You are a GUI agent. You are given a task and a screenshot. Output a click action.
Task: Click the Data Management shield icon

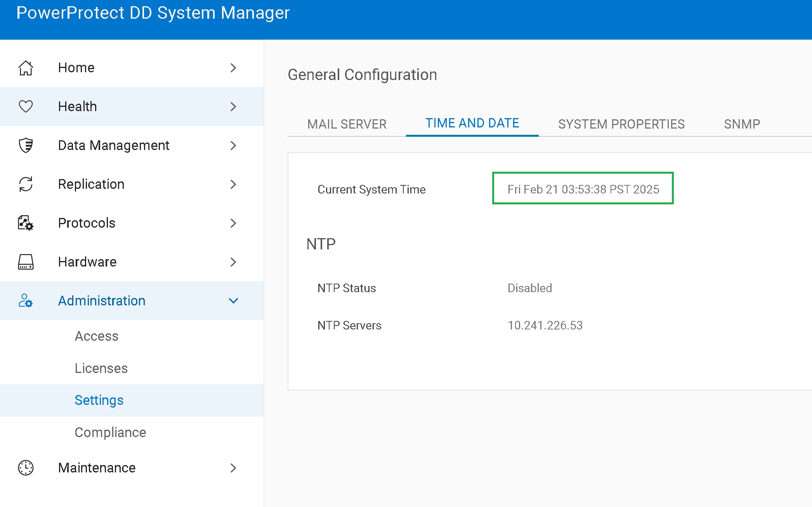tap(25, 145)
